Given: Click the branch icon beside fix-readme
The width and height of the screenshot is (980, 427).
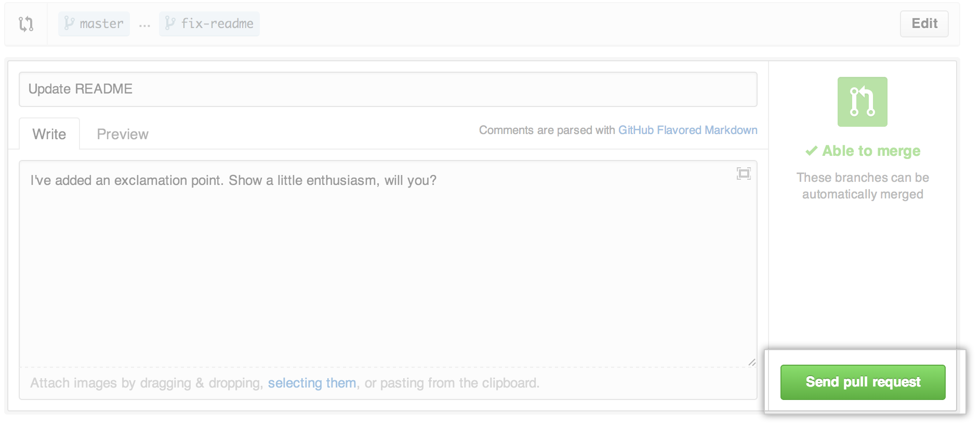Looking at the screenshot, I should tap(170, 23).
